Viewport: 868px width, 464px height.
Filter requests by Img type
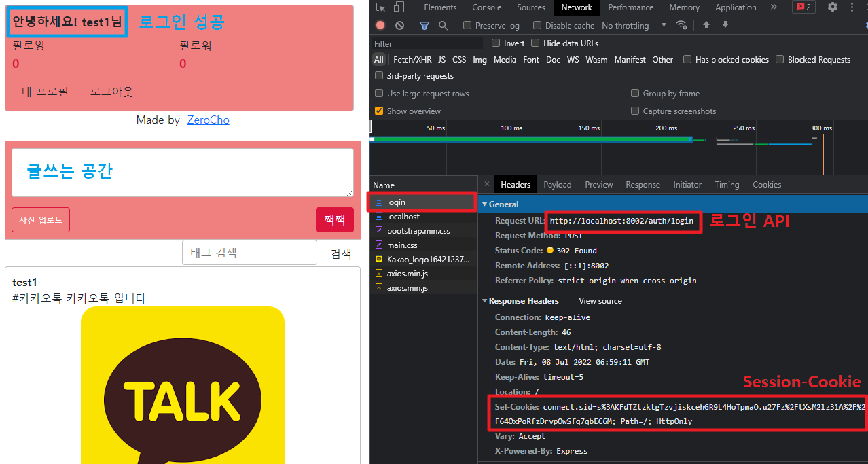tap(480, 60)
